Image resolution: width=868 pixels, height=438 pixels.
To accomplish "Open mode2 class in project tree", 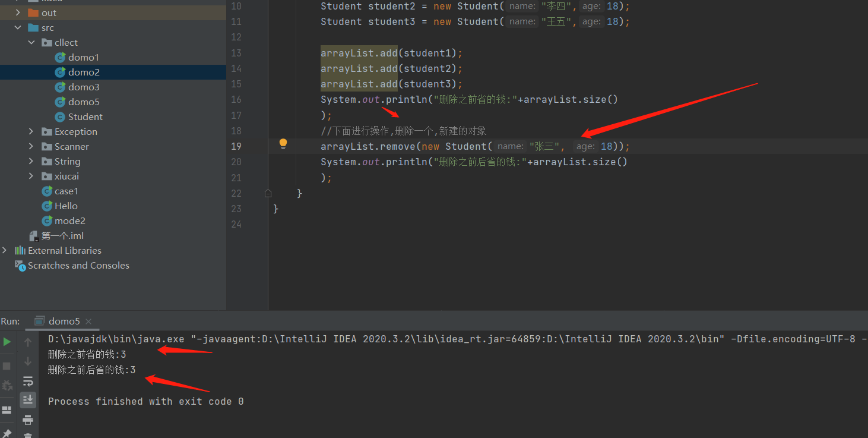I will coord(70,220).
